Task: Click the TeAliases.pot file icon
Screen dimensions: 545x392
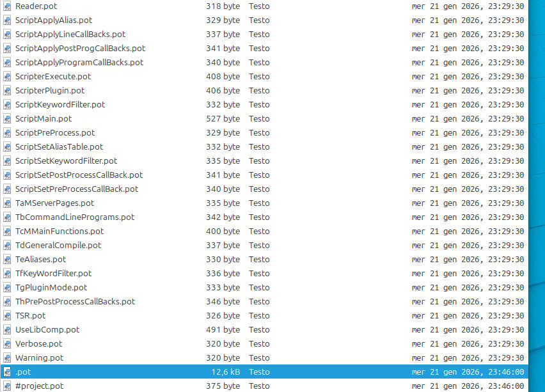Action: click(x=7, y=259)
